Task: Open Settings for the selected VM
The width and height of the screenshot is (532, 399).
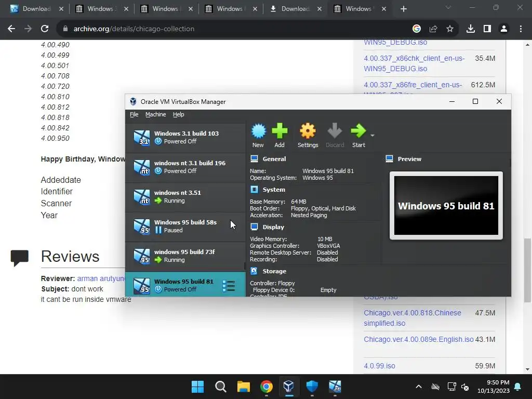Action: [x=308, y=135]
